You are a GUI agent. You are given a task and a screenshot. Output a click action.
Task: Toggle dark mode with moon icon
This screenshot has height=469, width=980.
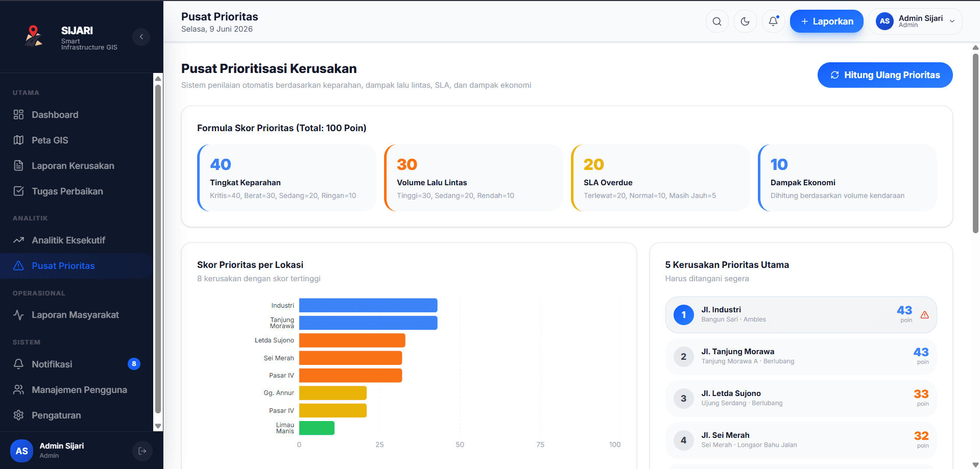click(x=745, y=21)
